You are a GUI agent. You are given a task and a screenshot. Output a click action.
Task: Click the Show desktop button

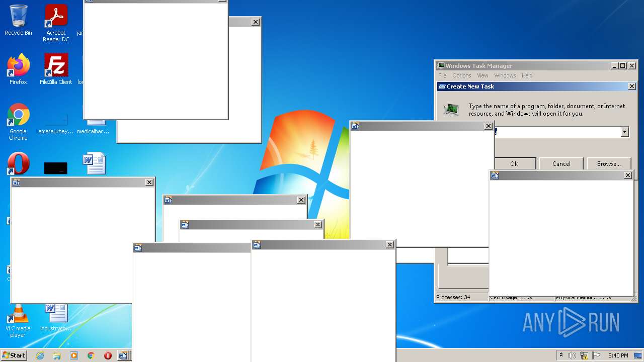638,355
